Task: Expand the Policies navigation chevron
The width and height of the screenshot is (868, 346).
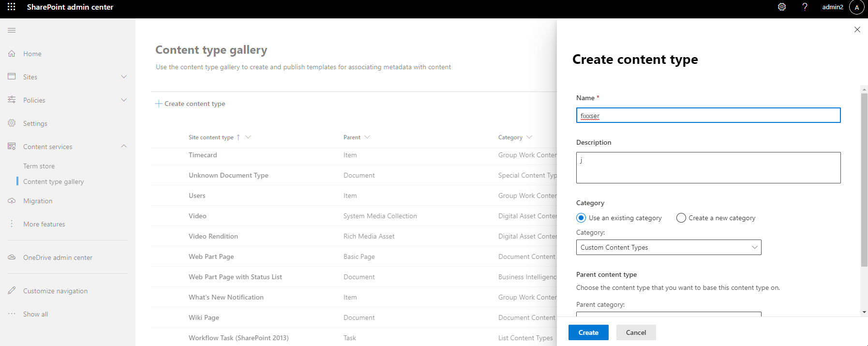Action: [124, 100]
